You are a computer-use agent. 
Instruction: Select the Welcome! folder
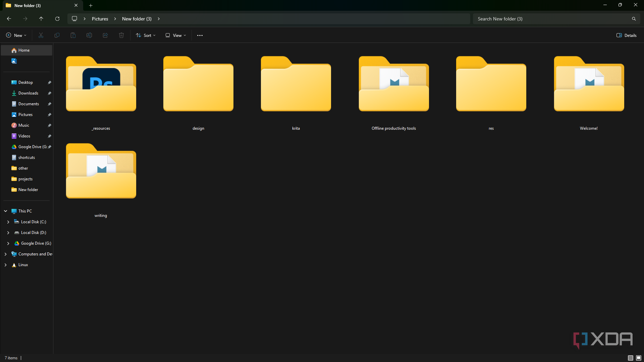589,93
